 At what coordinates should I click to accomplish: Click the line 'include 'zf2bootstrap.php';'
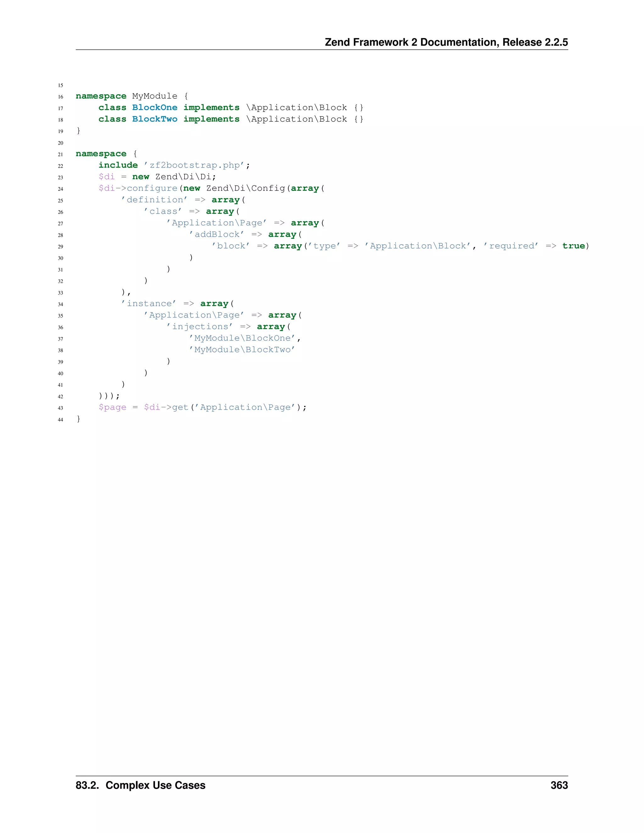174,165
